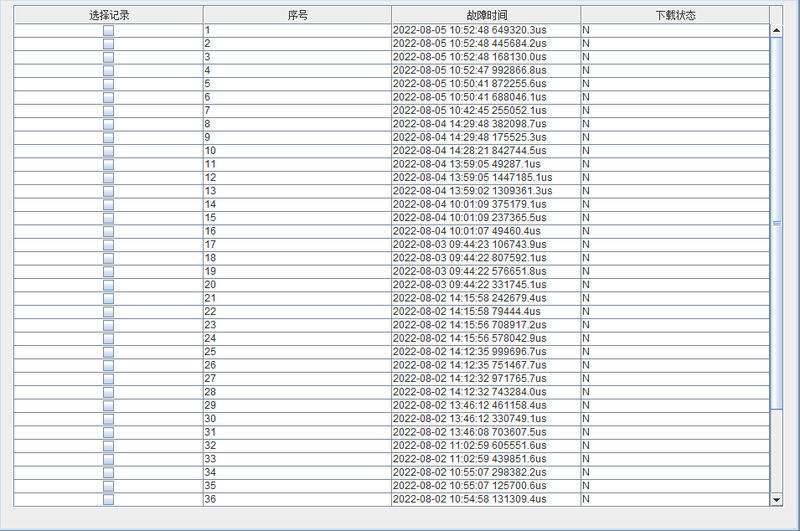
Task: Click fault time 2022-08-04 10:01:07 49460.4us
Action: coord(486,231)
